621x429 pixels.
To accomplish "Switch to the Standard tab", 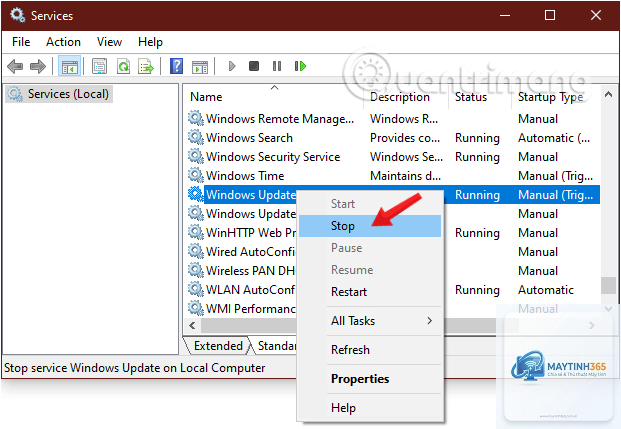I will tap(276, 346).
